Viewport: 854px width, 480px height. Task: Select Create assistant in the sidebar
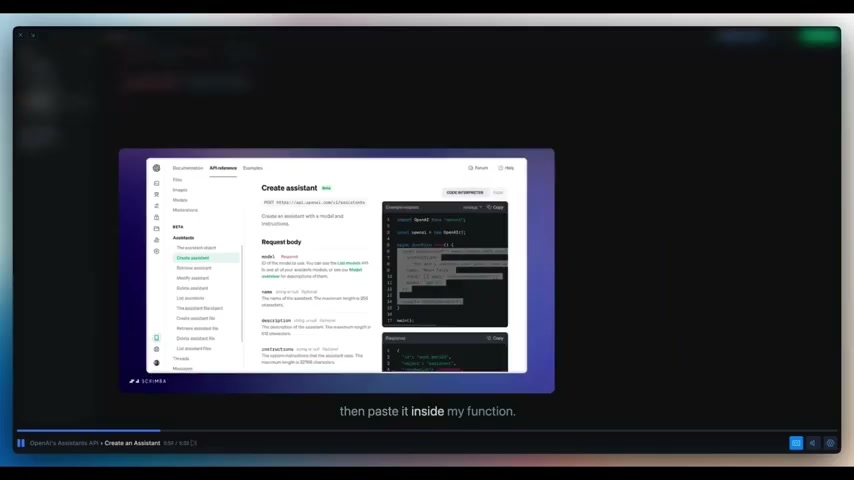(x=193, y=258)
